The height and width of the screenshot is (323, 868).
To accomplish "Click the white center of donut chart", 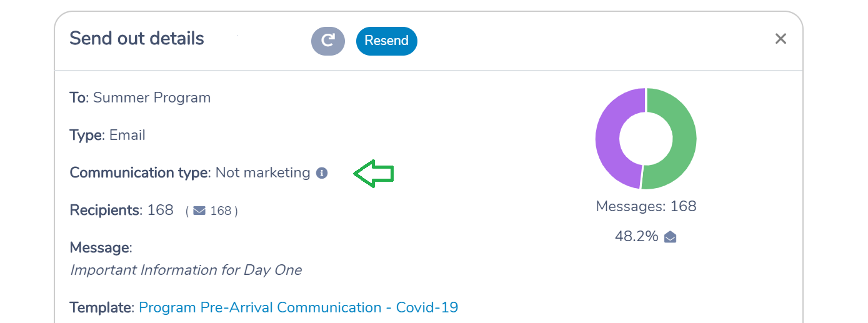I will 646,139.
